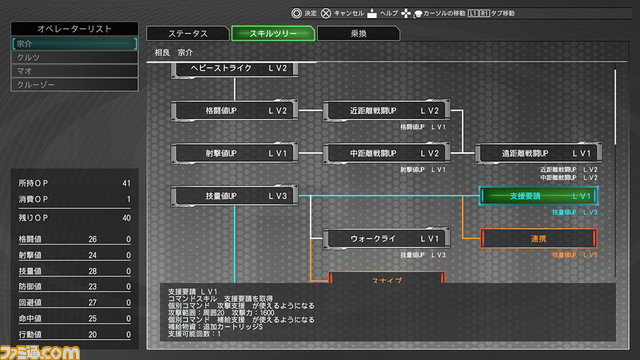Click the 連携 skill node
The height and width of the screenshot is (360, 640).
click(x=538, y=238)
